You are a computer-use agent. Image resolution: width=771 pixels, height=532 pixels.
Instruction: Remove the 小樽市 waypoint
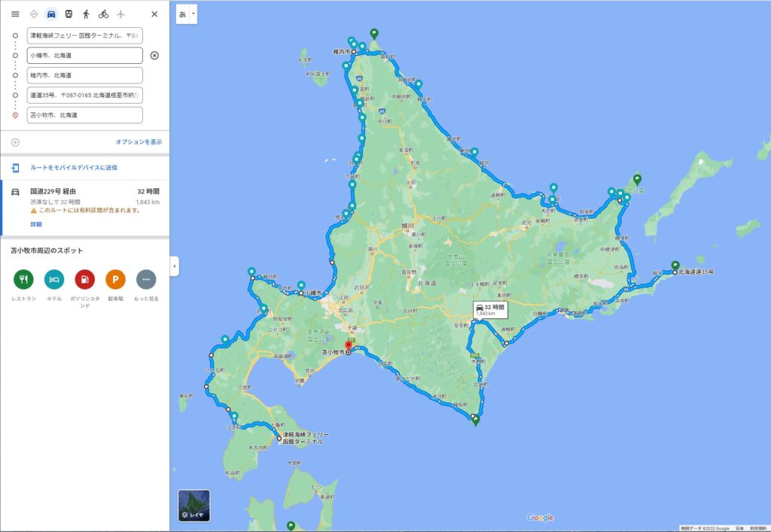[x=154, y=56]
